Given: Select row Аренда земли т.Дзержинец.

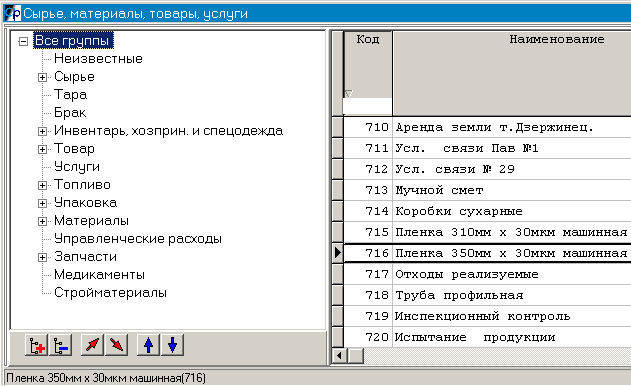Looking at the screenshot, I should (512, 128).
